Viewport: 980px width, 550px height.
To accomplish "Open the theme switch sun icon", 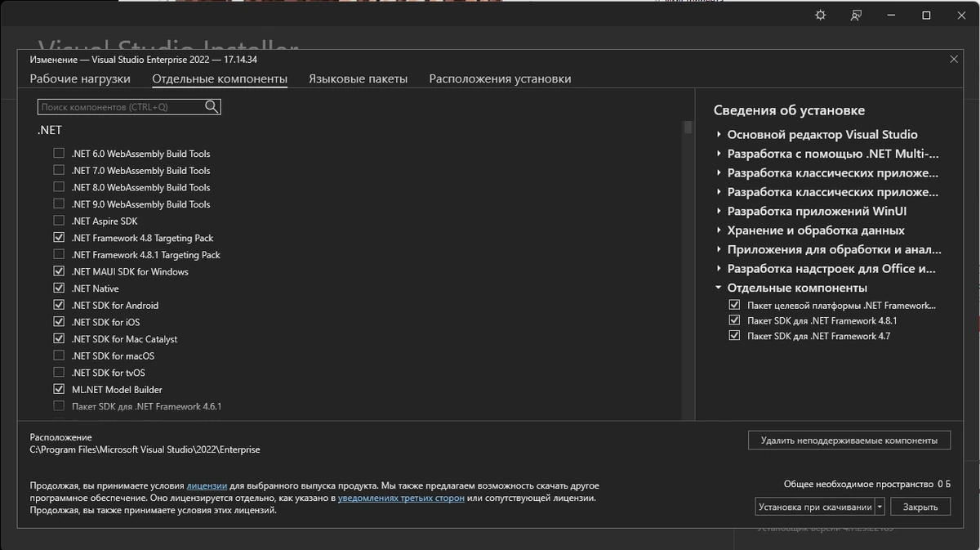I will [x=821, y=16].
